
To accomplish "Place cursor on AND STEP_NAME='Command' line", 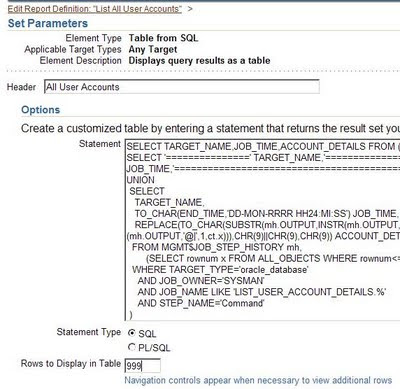I will (x=201, y=303).
